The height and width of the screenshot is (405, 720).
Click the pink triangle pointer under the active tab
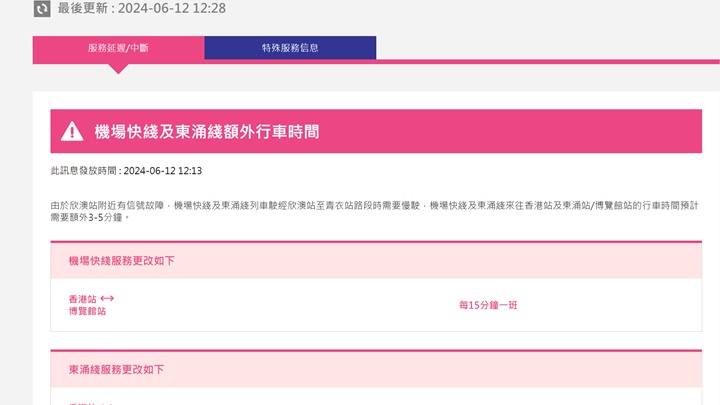click(118, 68)
